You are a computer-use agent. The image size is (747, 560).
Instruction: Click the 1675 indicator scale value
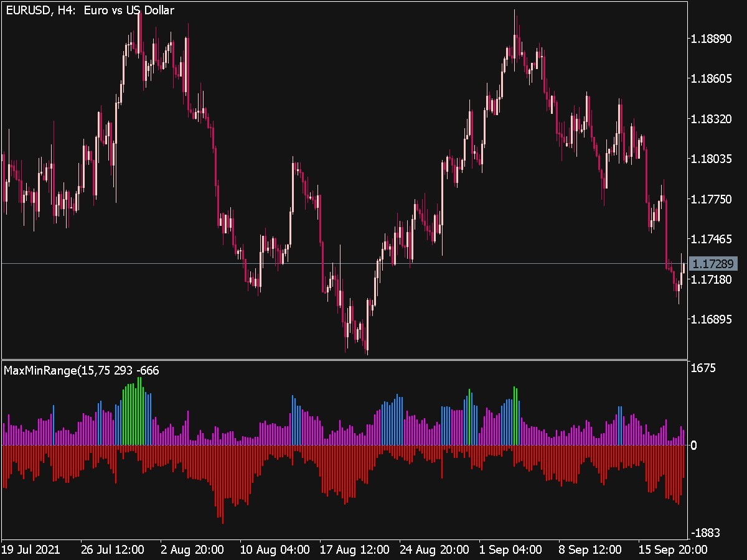click(704, 366)
